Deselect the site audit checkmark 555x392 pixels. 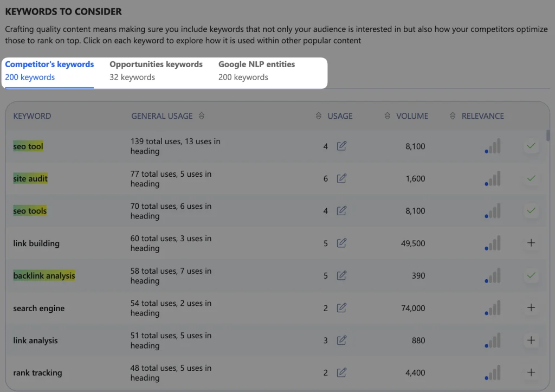[x=531, y=178]
